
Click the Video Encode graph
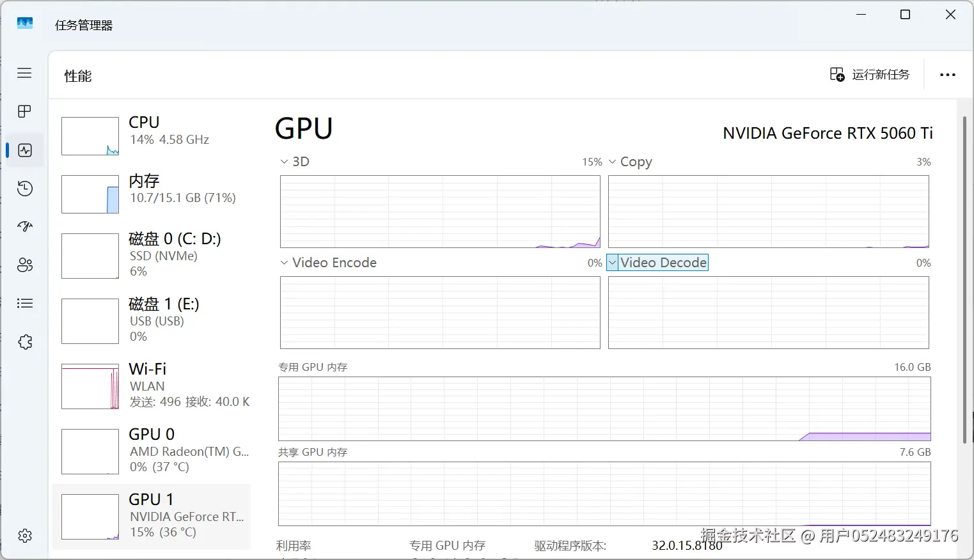(x=440, y=313)
